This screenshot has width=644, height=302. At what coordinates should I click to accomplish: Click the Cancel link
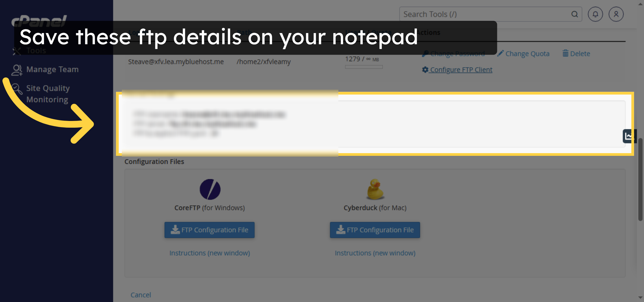(141, 295)
